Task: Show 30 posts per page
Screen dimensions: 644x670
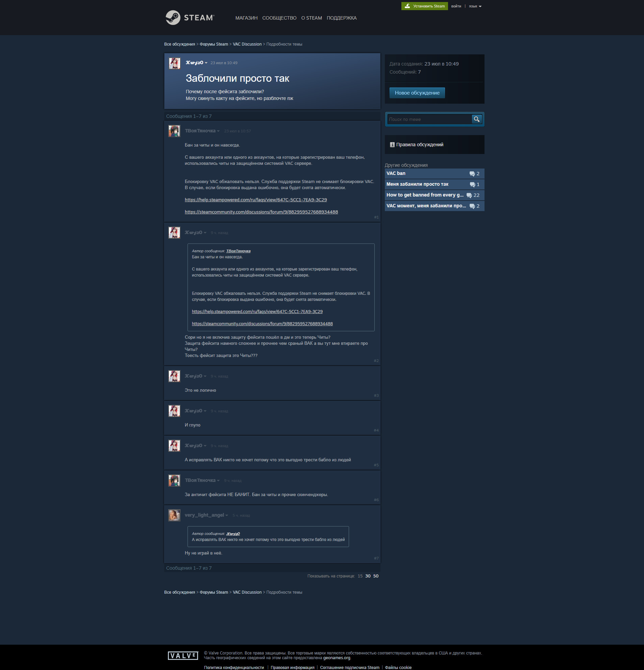Action: coord(368,576)
